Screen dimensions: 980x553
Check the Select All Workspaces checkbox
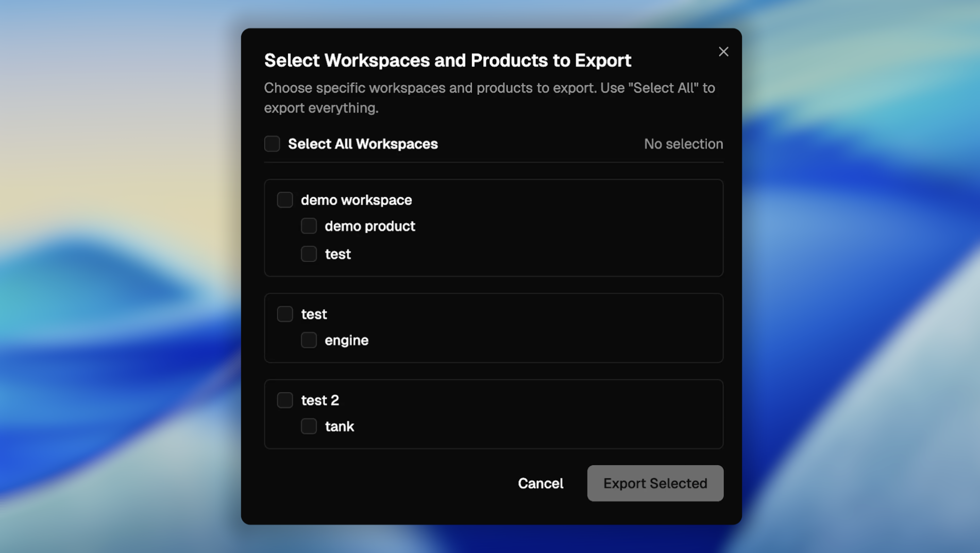tap(272, 144)
